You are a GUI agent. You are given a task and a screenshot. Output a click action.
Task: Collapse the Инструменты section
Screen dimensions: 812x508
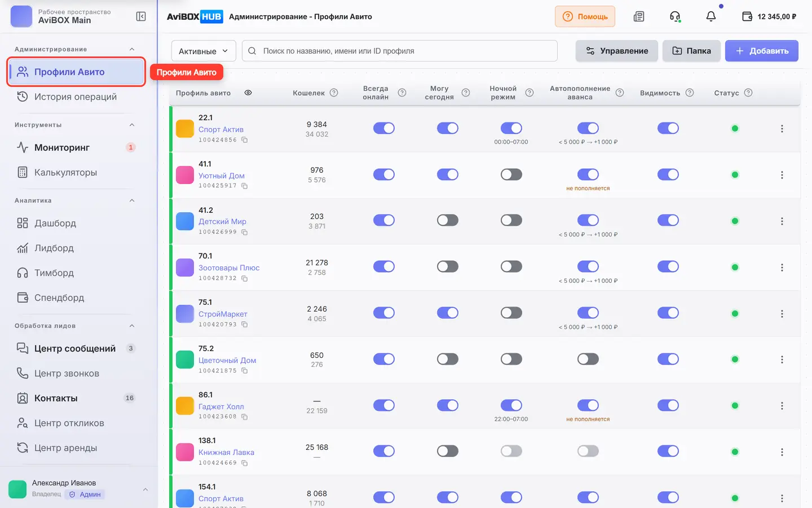(x=132, y=125)
